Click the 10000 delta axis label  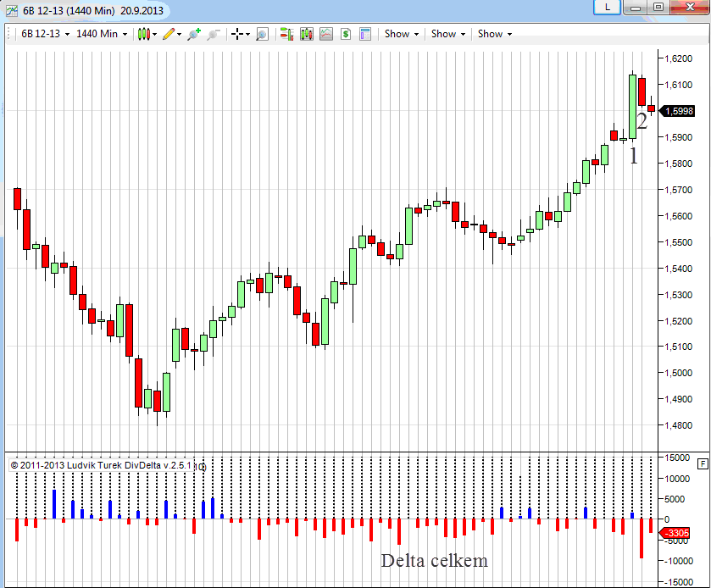[x=677, y=479]
